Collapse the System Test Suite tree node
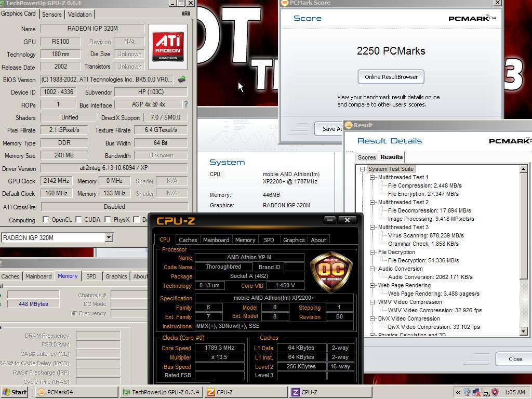This screenshot has height=399, width=532. (x=362, y=169)
